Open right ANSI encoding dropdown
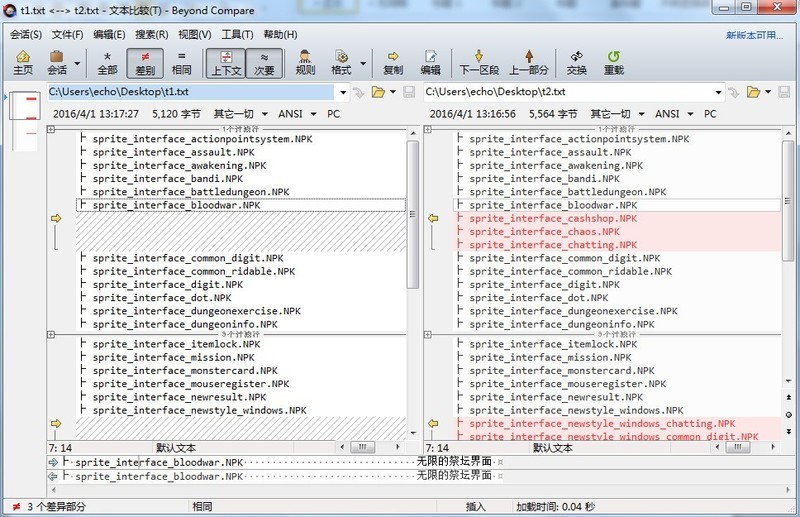 tap(674, 114)
